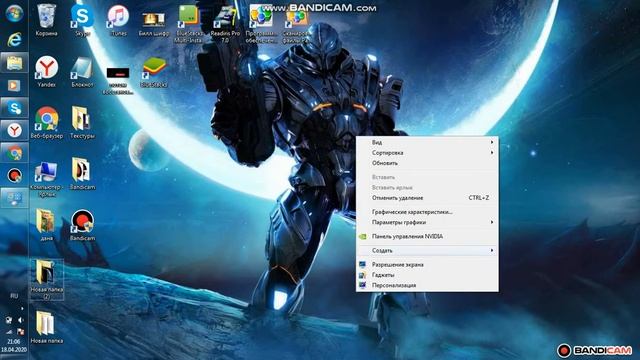This screenshot has width=640, height=360.
Task: Select the Компьютер shortcut on desktop
Action: pyautogui.click(x=46, y=178)
